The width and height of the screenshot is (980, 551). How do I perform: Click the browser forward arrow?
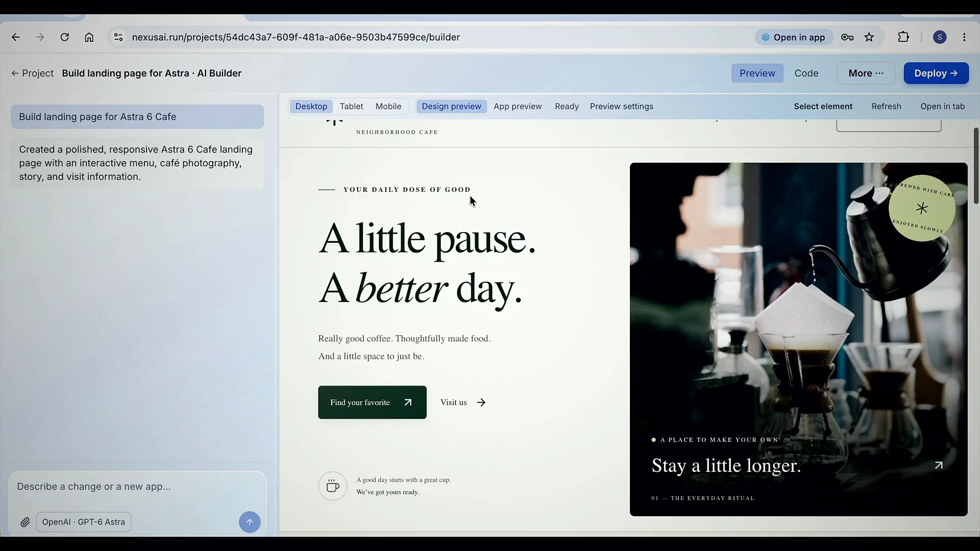[x=40, y=37]
